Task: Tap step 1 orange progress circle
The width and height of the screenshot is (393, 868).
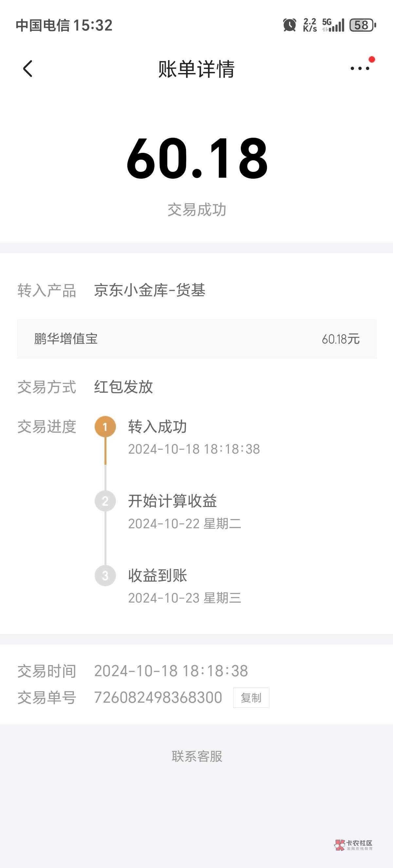Action: coord(105,426)
